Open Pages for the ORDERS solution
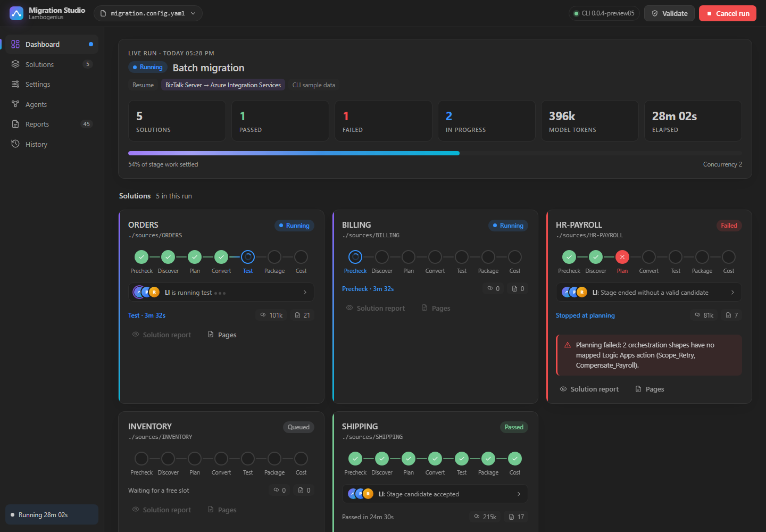Image resolution: width=766 pixels, height=532 pixels. [222, 335]
